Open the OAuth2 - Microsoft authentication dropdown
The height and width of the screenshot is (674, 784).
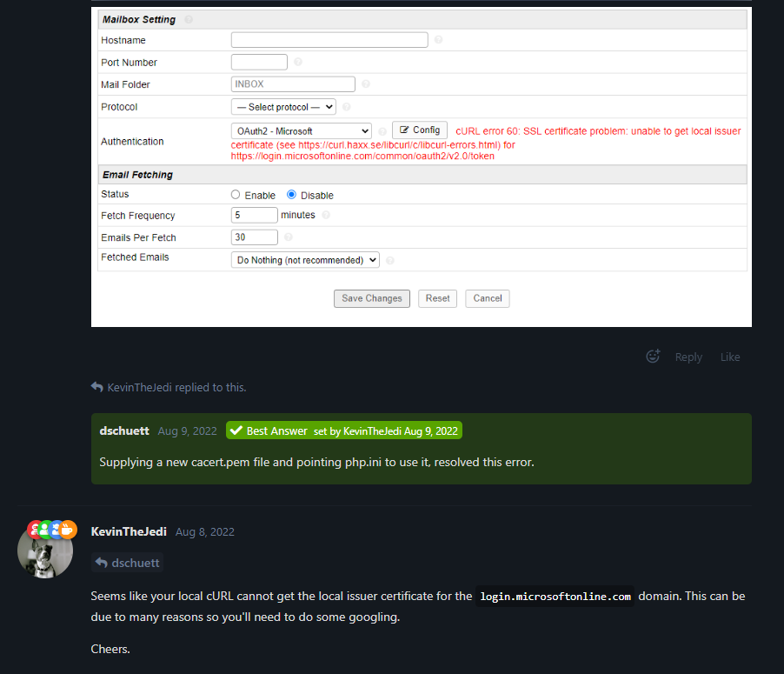pos(301,131)
